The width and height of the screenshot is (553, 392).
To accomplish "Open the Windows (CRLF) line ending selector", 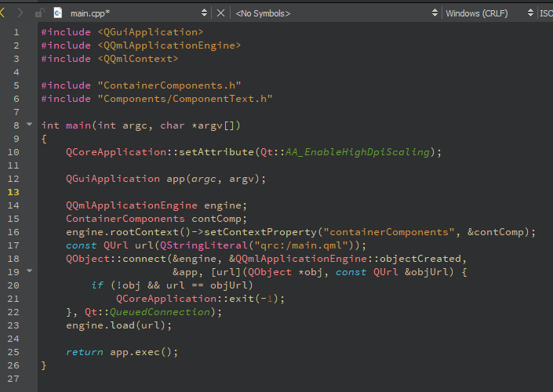I will (489, 13).
